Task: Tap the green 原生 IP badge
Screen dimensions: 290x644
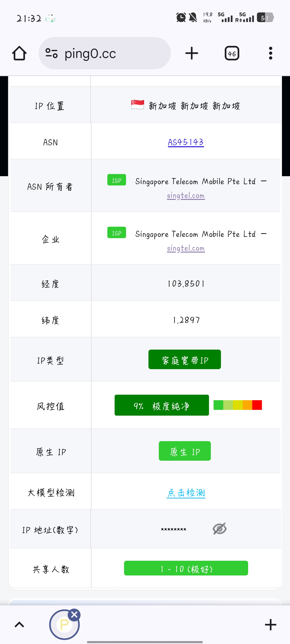Action: (184, 451)
